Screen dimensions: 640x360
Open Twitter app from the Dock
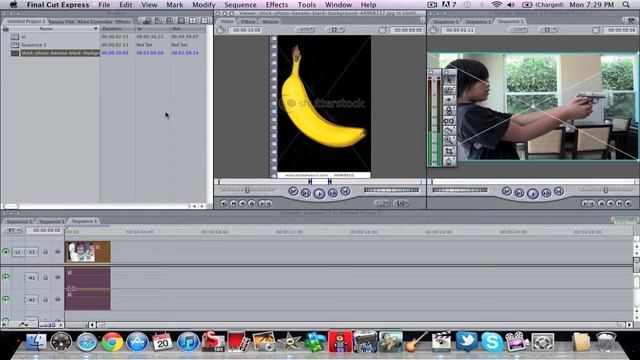[x=467, y=342]
